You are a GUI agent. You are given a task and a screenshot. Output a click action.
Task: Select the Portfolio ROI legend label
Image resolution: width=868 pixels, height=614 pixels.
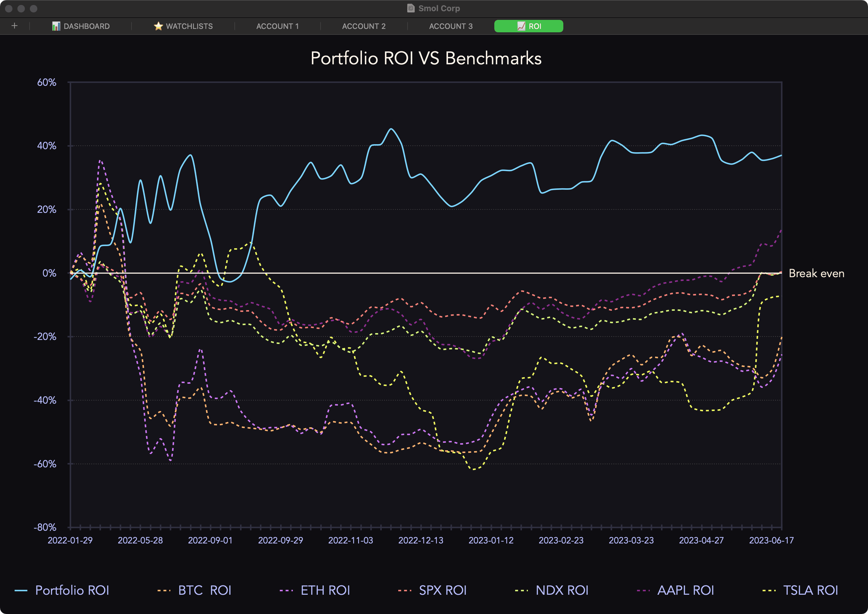(72, 591)
